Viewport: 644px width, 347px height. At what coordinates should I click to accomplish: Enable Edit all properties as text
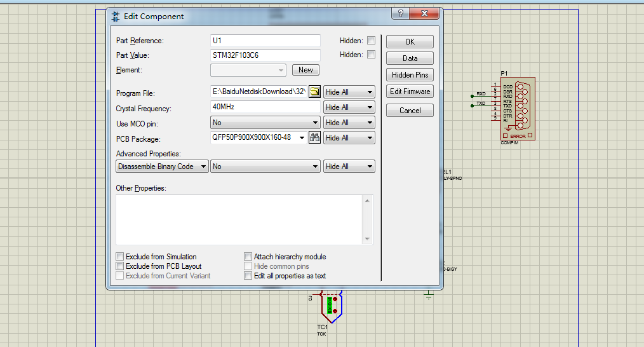click(x=248, y=276)
